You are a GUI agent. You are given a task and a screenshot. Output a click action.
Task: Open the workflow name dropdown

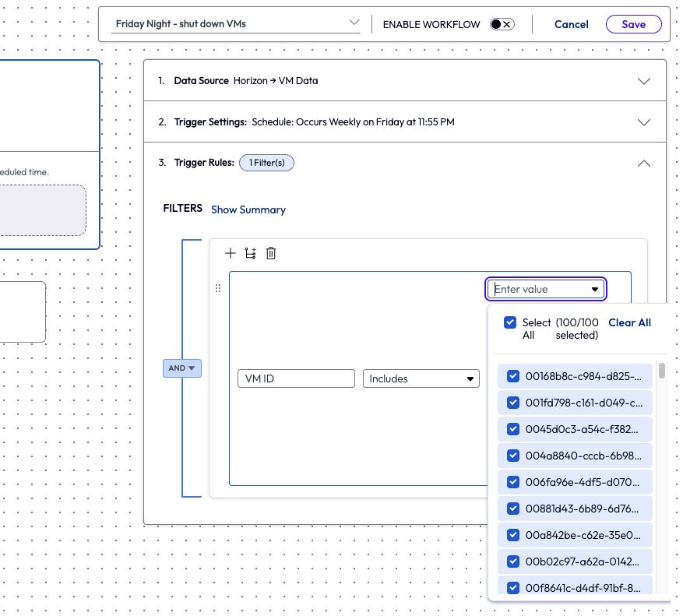click(x=354, y=23)
